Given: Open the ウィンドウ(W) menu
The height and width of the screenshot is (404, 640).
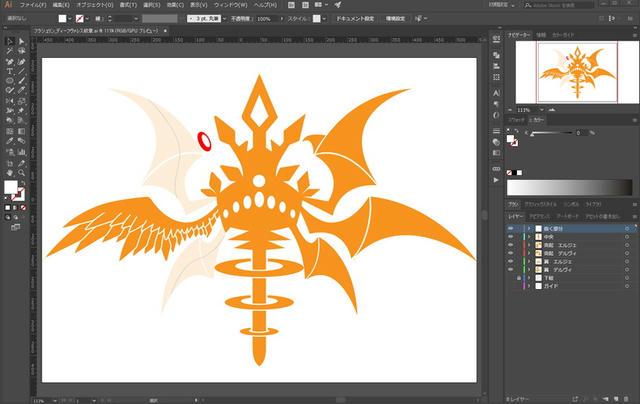Looking at the screenshot, I should [231, 5].
